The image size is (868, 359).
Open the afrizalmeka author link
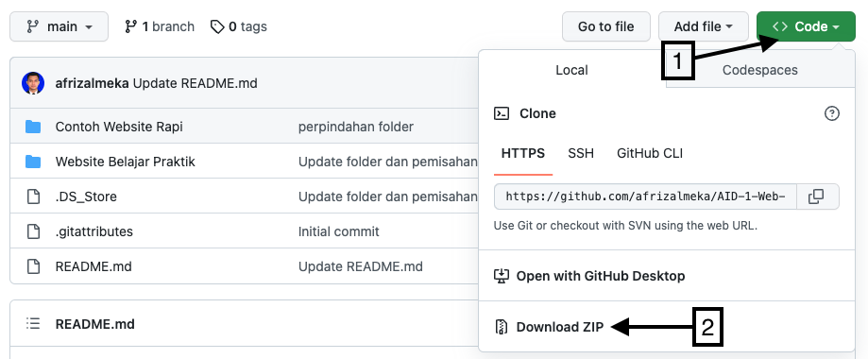tap(92, 84)
